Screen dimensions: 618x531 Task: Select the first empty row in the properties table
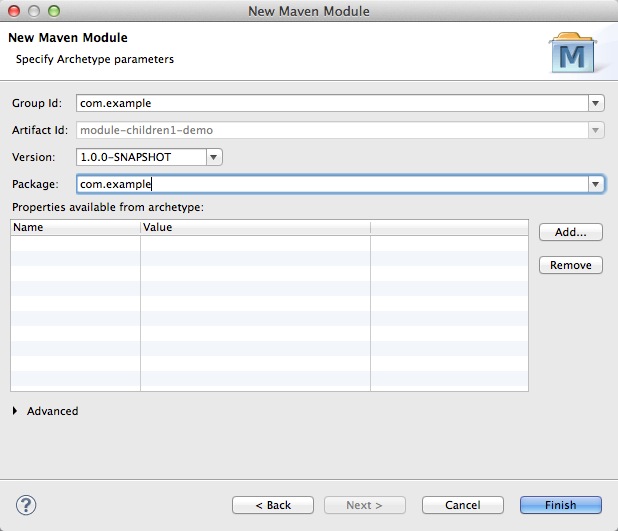268,243
